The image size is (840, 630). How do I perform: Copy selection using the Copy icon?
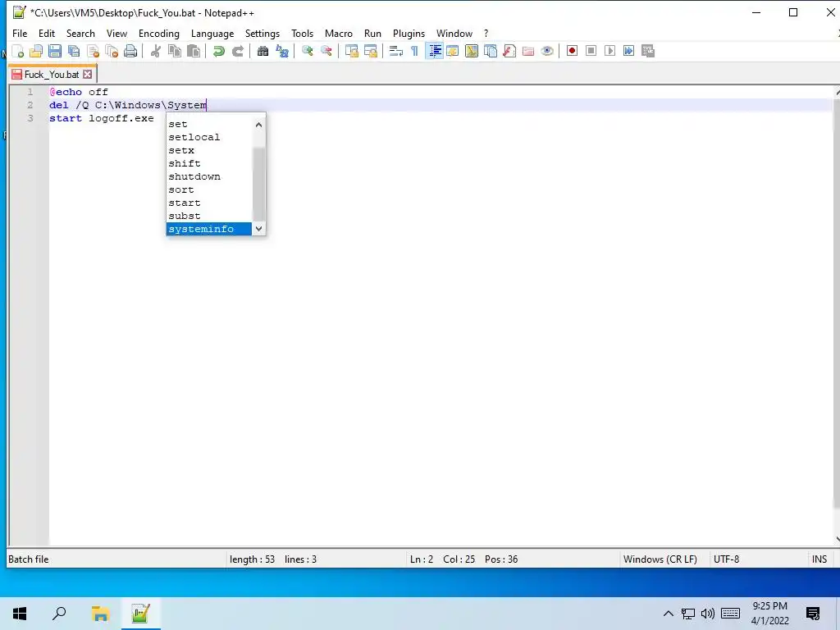click(175, 51)
